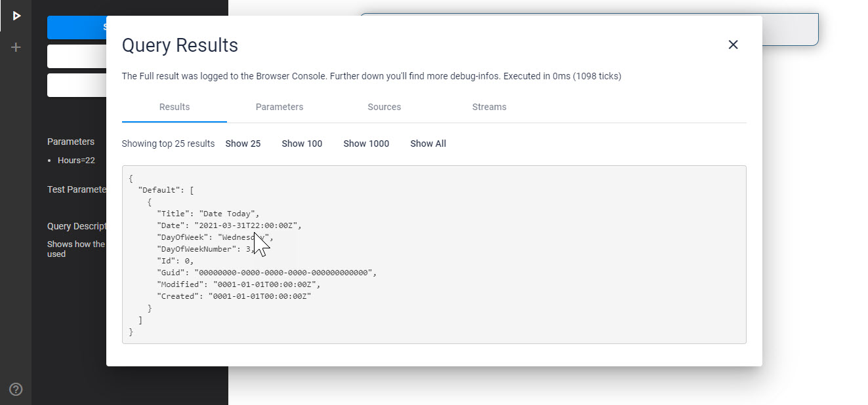Click Show 100 results
The height and width of the screenshot is (405, 868).
[x=302, y=144]
